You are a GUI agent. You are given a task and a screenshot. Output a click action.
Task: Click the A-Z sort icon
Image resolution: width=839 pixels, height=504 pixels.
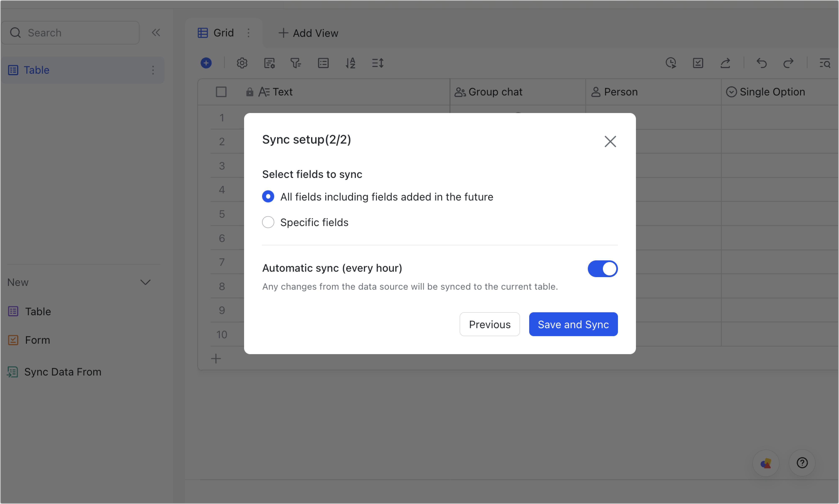[x=351, y=63]
